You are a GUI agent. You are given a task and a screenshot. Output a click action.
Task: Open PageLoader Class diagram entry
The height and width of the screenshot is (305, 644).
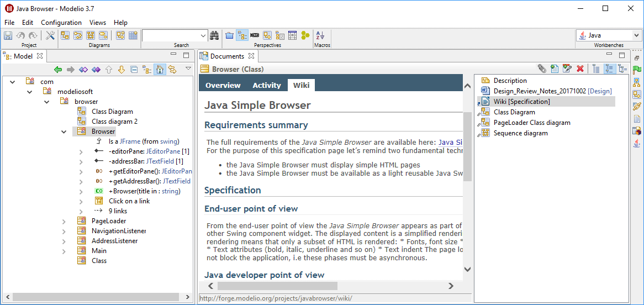point(532,123)
